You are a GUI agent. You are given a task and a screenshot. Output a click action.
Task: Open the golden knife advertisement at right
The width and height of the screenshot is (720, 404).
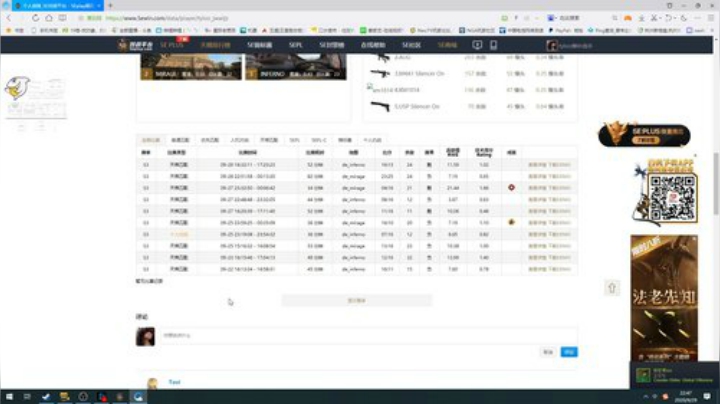pyautogui.click(x=664, y=298)
